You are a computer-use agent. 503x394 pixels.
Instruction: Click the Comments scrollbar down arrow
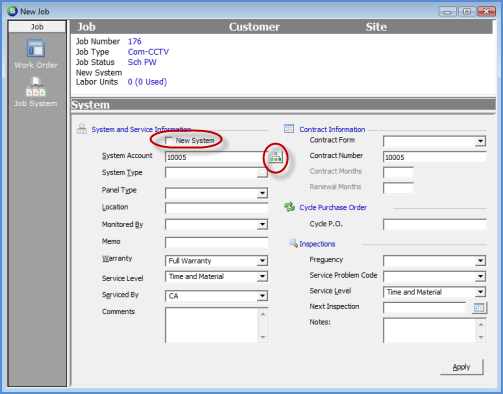click(x=263, y=337)
